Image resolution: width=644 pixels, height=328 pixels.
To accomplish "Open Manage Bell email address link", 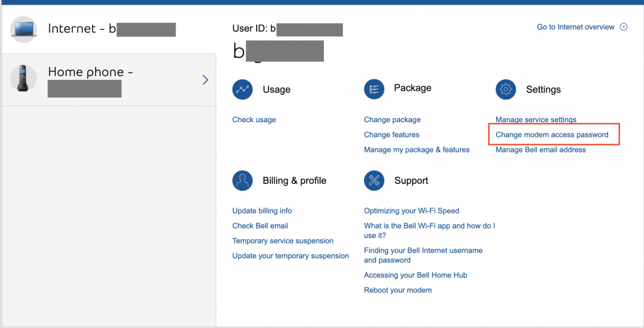I will [540, 150].
